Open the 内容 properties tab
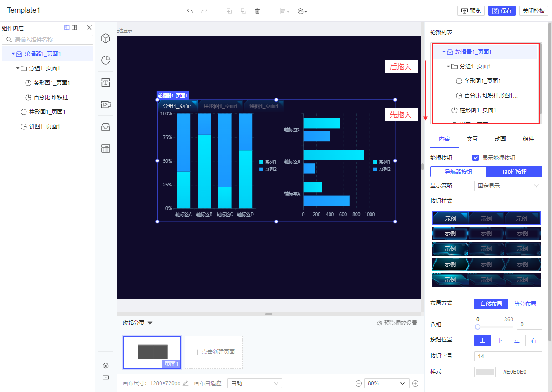The image size is (552, 392). click(x=444, y=139)
